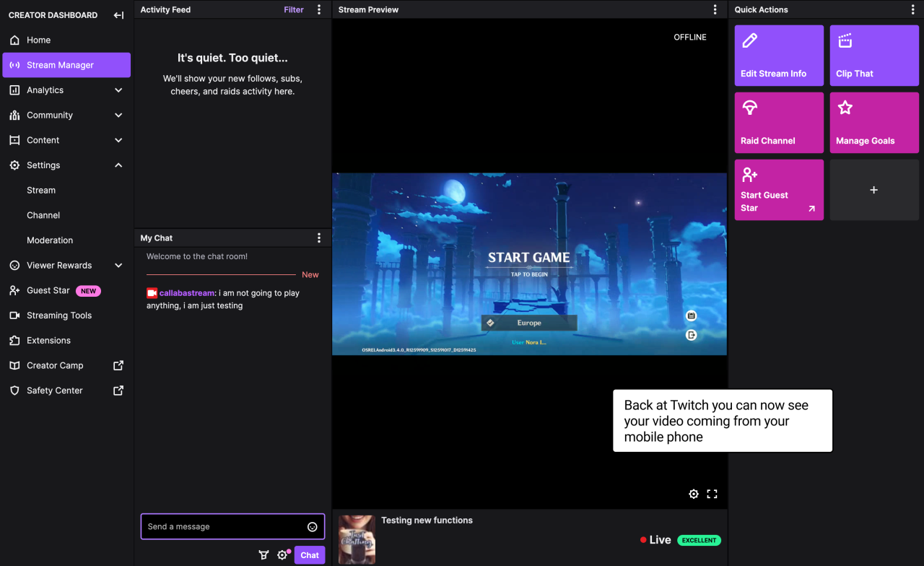This screenshot has width=924, height=566.
Task: Click the Home icon in the sidebar
Action: (x=14, y=40)
